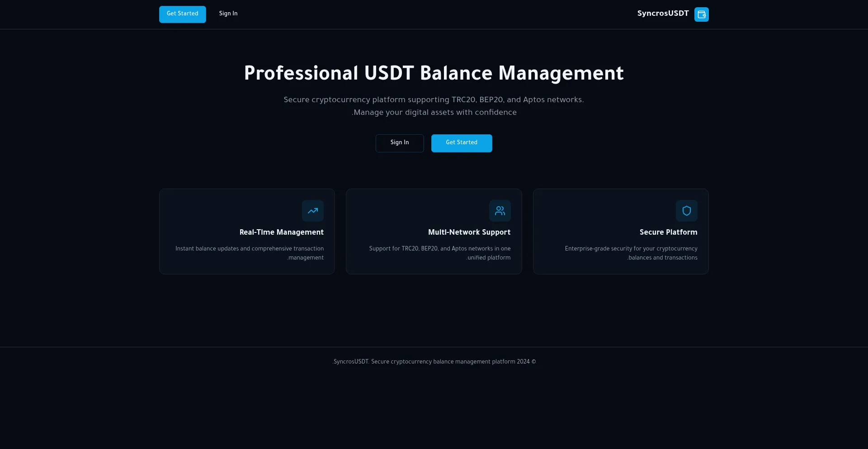Click the wallet logo icon beside SyncrosUSDT
Viewport: 868px width, 449px height.
click(x=701, y=14)
